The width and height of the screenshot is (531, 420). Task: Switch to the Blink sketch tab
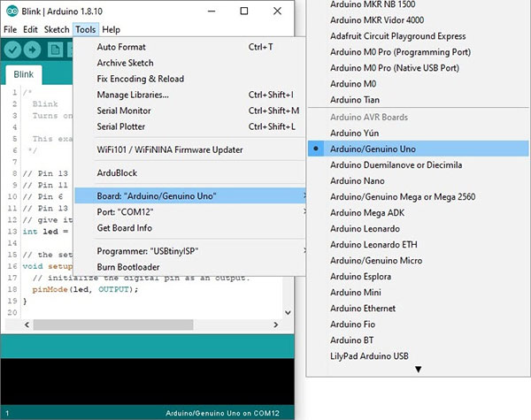23,74
